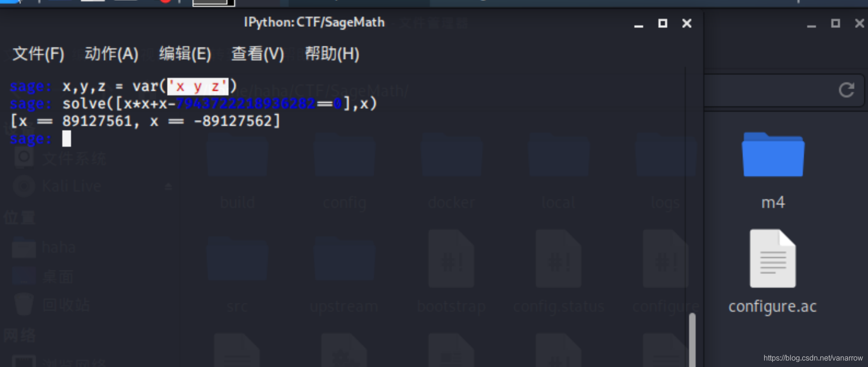Click the IPython: CTF/SageMath title bar
This screenshot has height=367, width=868.
pyautogui.click(x=314, y=23)
